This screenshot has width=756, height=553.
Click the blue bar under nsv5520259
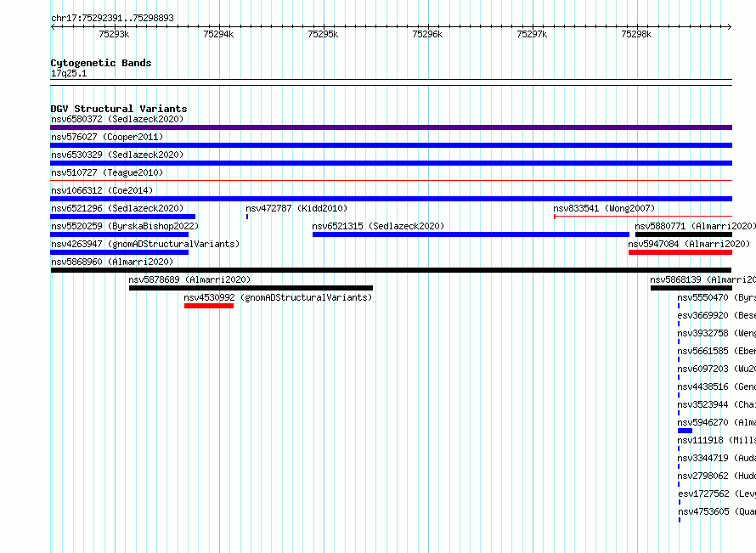click(120, 234)
